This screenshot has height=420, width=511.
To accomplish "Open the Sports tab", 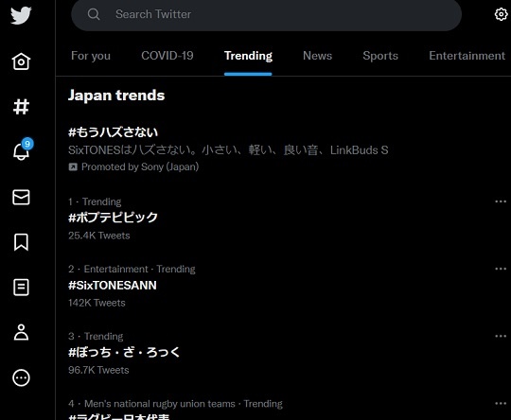I will (380, 56).
